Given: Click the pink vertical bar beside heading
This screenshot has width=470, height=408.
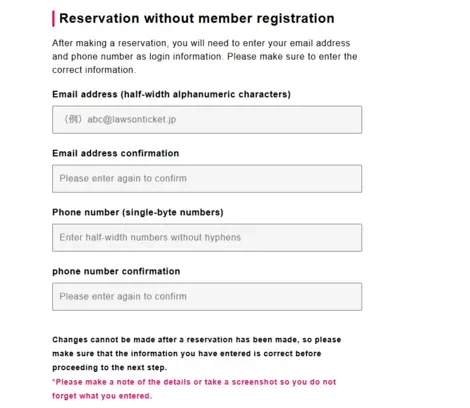Looking at the screenshot, I should pos(53,19).
